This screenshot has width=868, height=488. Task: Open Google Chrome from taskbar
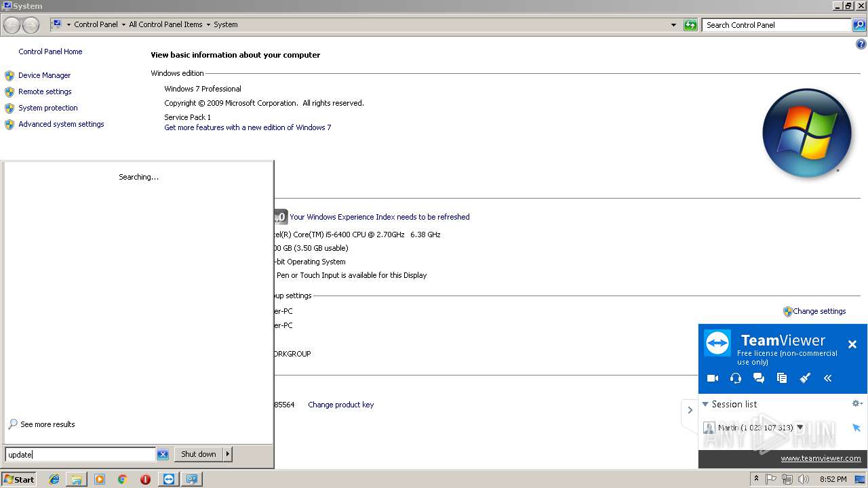click(x=123, y=479)
